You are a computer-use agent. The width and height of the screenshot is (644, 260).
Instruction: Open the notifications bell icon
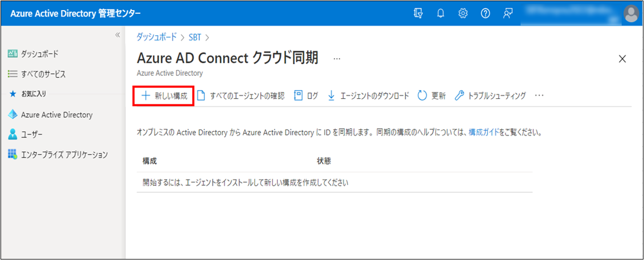(x=441, y=13)
